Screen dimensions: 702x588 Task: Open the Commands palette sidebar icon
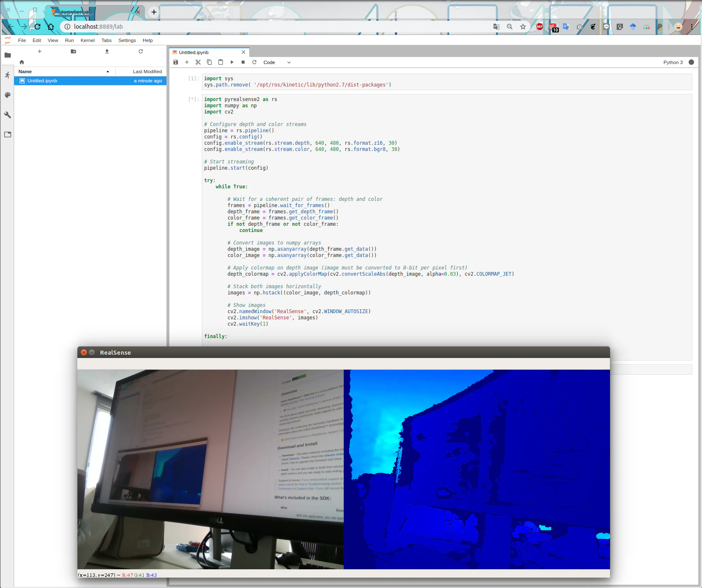point(7,95)
